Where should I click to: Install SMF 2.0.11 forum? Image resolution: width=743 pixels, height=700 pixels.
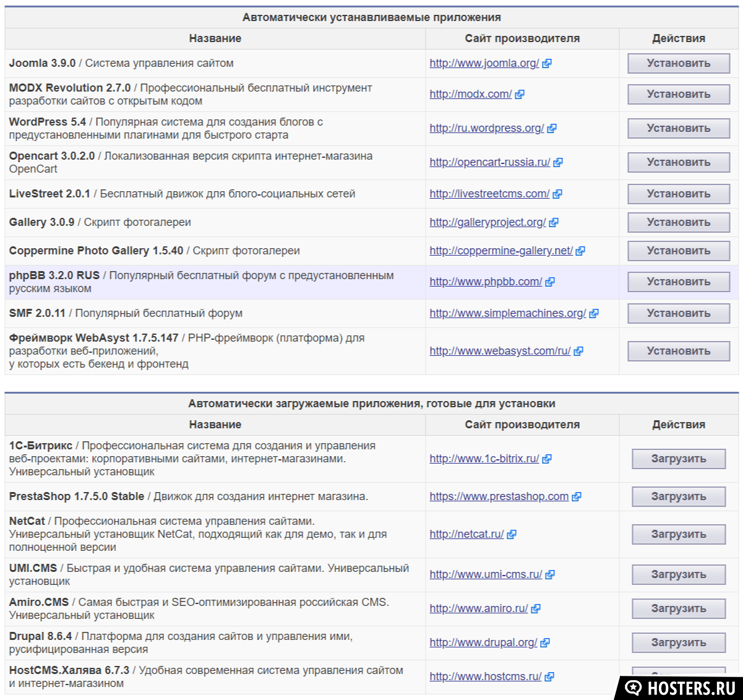(679, 313)
